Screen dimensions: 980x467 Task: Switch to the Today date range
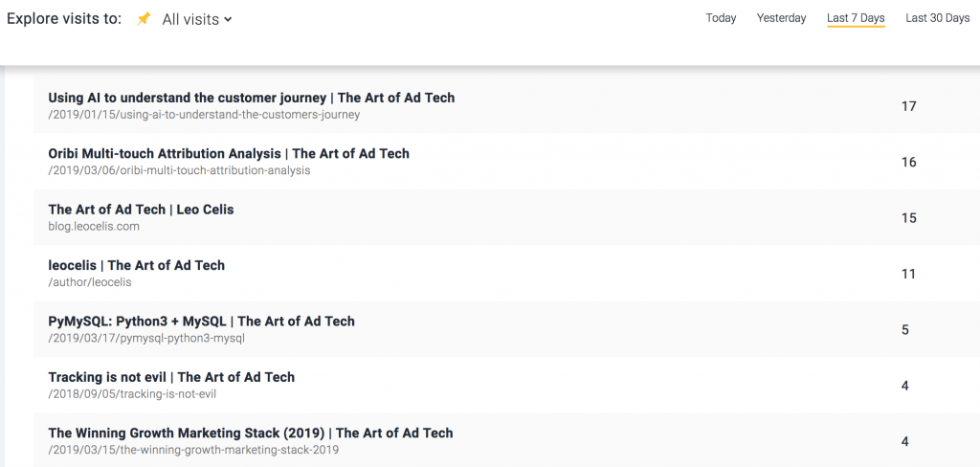tap(721, 18)
